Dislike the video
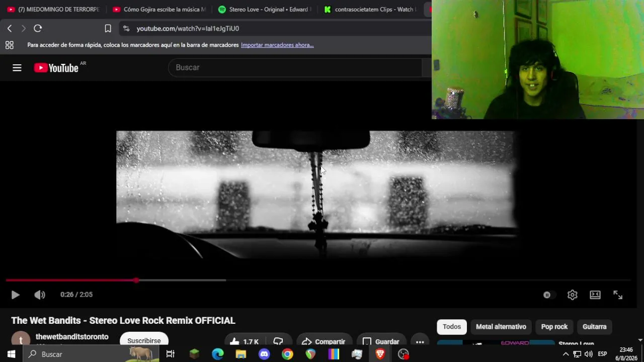644x362 pixels. click(x=278, y=341)
